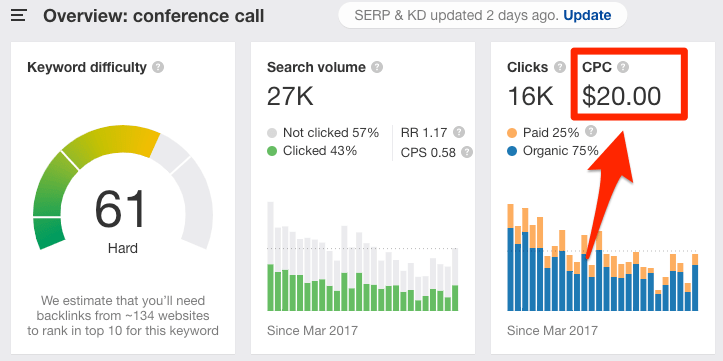Screen dimensions: 723x361
Task: Click the Overview: conference call title
Action: [154, 17]
